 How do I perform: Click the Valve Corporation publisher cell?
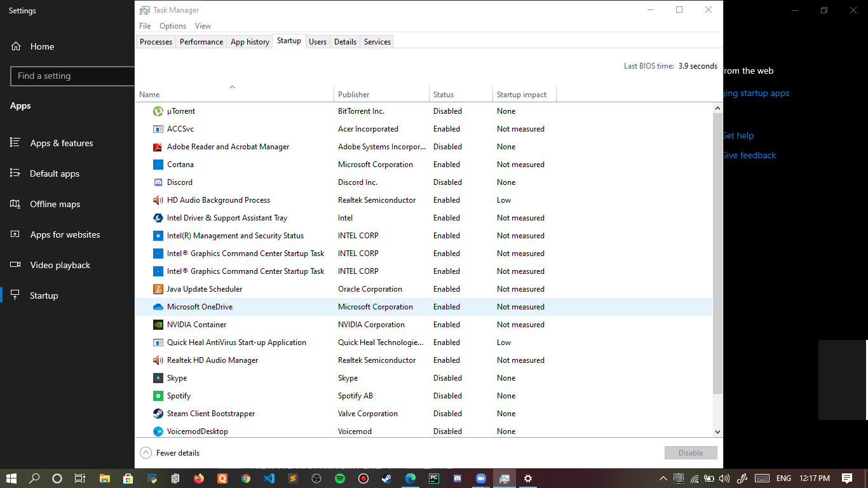point(368,414)
